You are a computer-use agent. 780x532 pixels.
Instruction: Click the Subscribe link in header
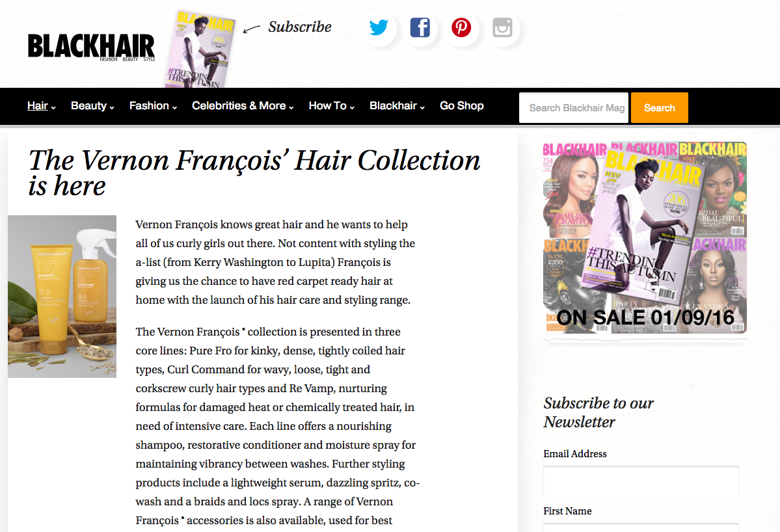coord(299,27)
